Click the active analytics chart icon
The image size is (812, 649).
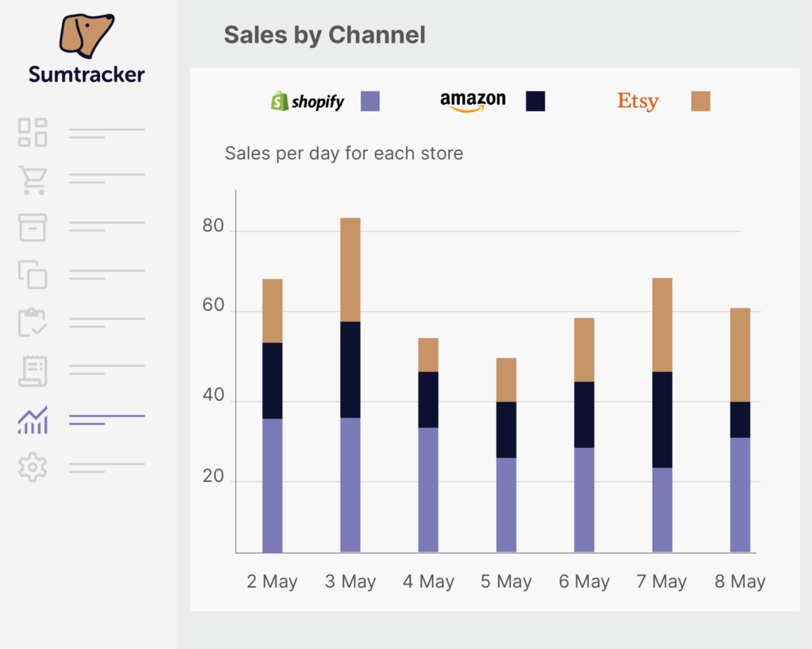[x=32, y=420]
